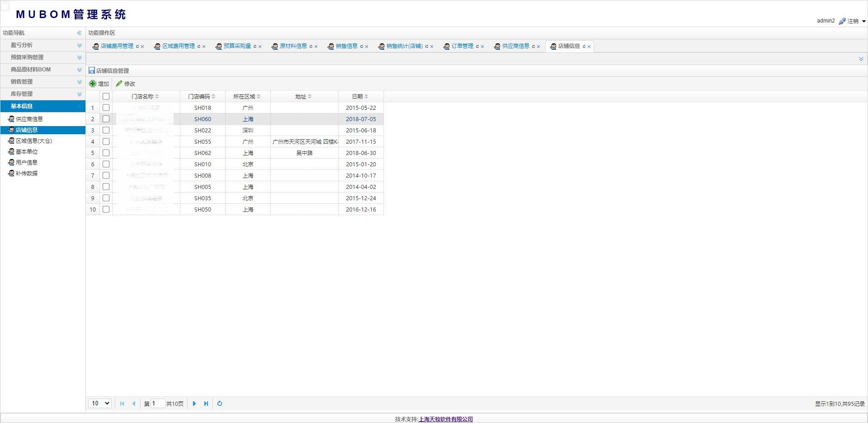Click the pencil Edit (修改) icon
This screenshot has height=423, width=868.
pos(119,84)
